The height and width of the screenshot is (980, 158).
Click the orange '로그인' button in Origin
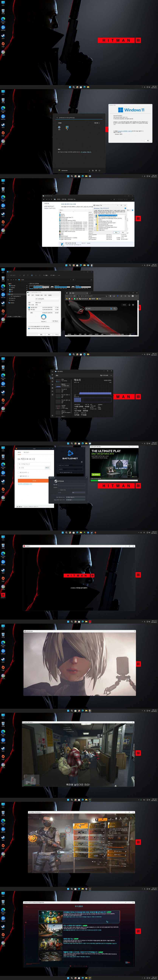[34, 480]
